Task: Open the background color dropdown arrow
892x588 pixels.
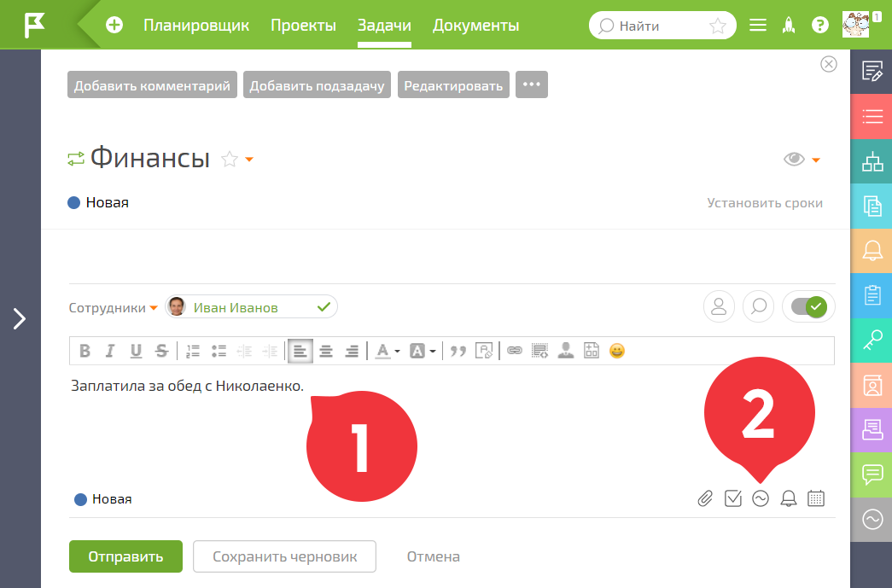Action: click(x=433, y=352)
